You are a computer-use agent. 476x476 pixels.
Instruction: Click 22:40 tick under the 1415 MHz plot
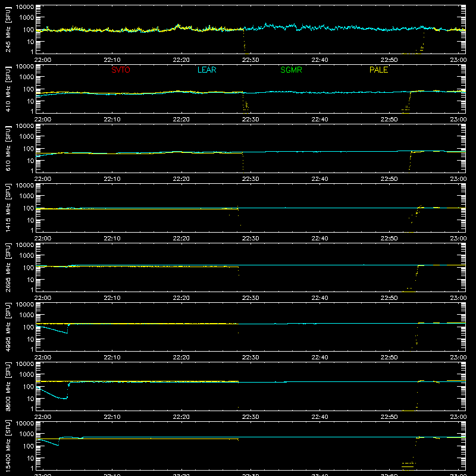pos(320,239)
